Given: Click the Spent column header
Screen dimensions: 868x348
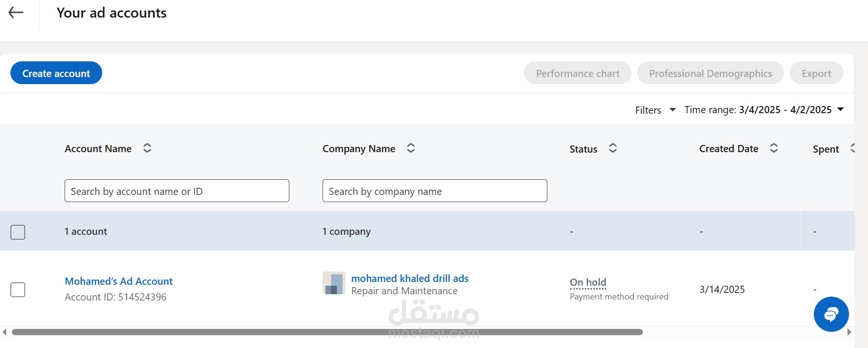Looking at the screenshot, I should pos(826,149).
